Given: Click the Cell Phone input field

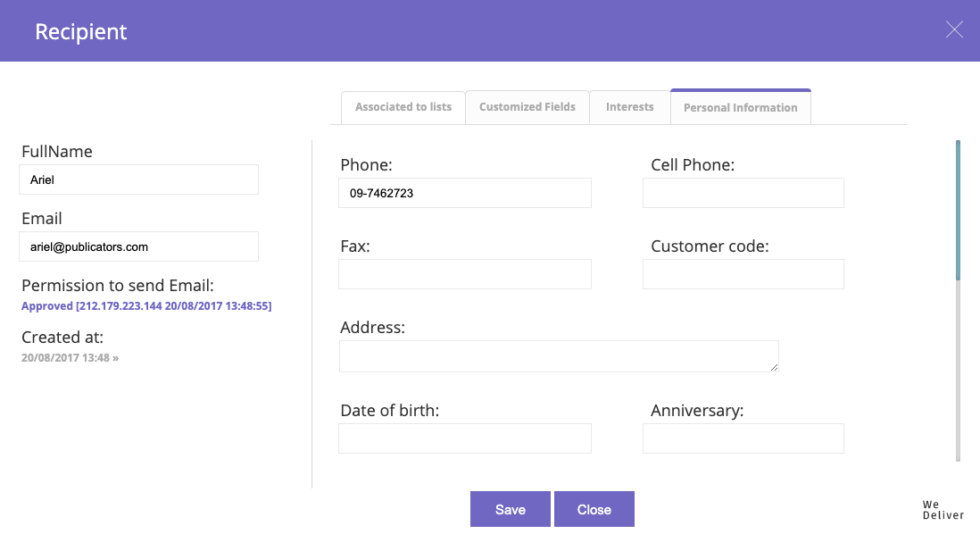Looking at the screenshot, I should tap(743, 193).
